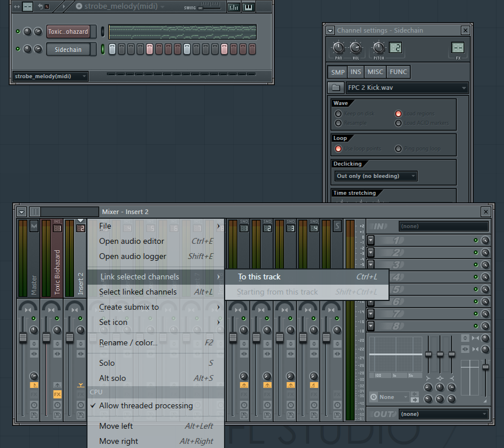This screenshot has width=504, height=448.
Task: Click the M icon at top of Master track
Action: point(34,226)
